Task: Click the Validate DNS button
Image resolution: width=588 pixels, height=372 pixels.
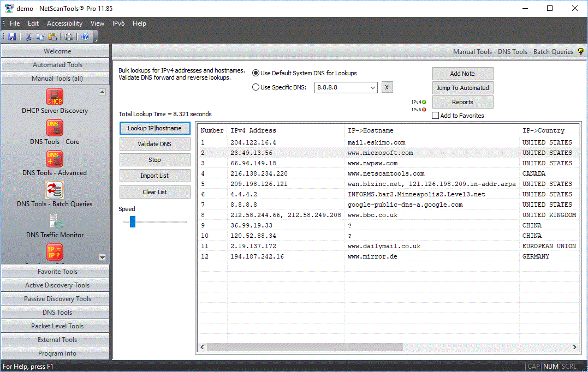Action: [x=155, y=144]
